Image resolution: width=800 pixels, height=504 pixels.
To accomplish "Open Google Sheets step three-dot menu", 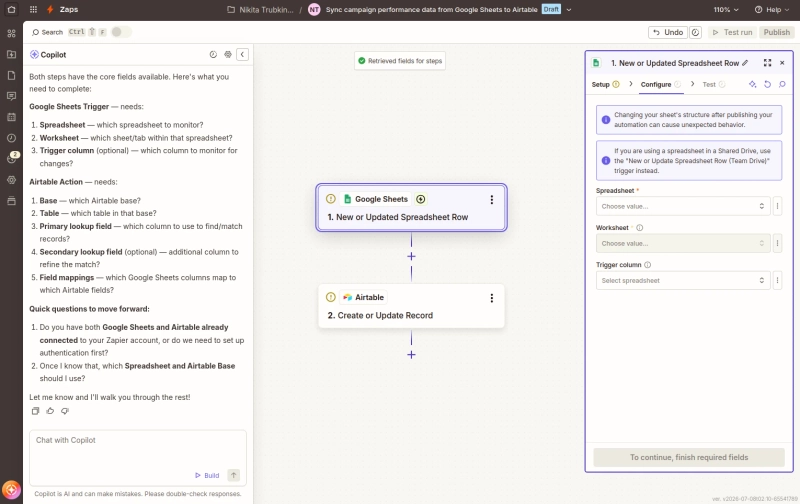I will point(491,199).
